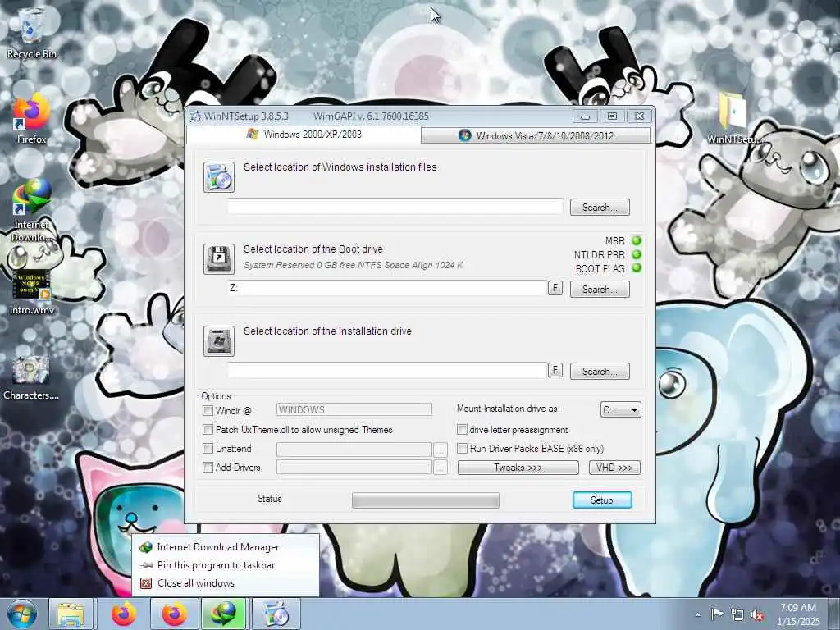Image resolution: width=840 pixels, height=630 pixels.
Task: Click the WINDOWS Windir text field
Action: click(x=354, y=410)
